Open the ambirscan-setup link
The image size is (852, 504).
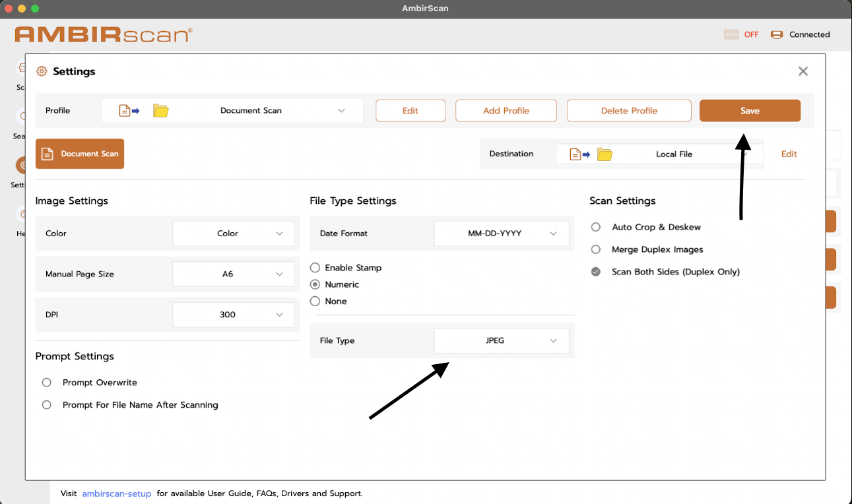(x=117, y=493)
